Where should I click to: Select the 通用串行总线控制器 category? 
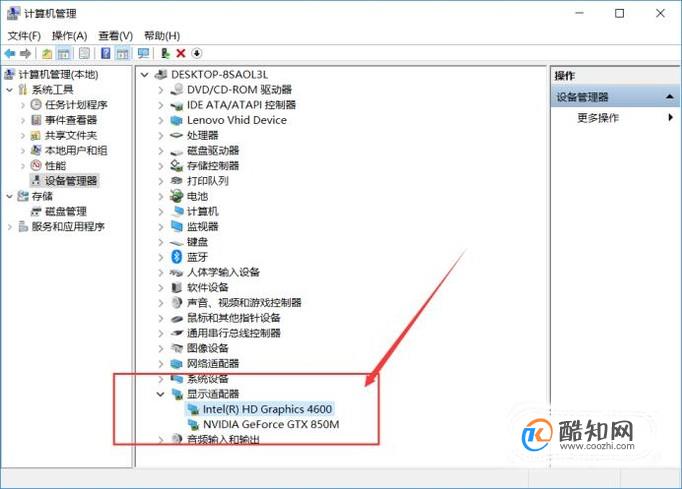pyautogui.click(x=234, y=333)
